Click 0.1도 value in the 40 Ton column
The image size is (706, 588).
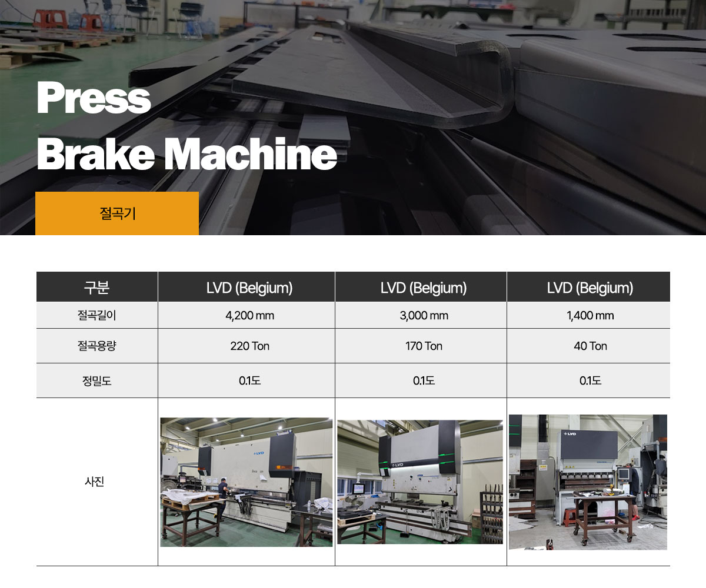point(590,380)
